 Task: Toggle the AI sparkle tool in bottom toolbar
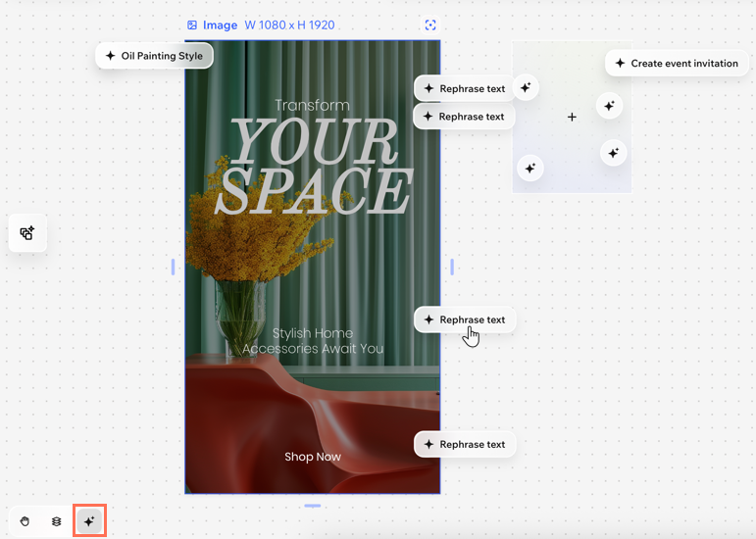(x=89, y=521)
